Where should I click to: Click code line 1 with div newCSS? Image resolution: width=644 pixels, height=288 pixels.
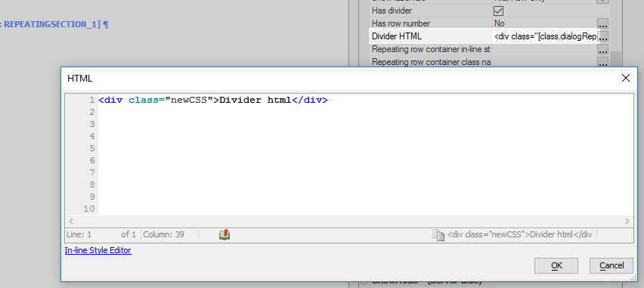point(213,100)
